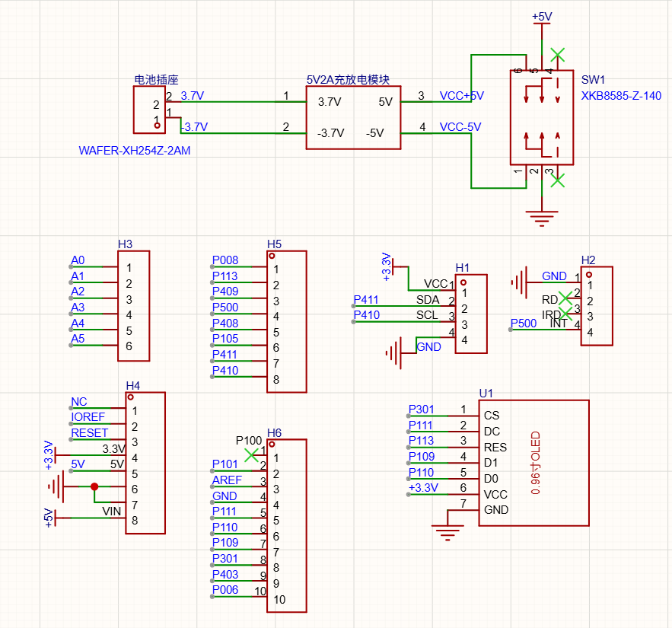The image size is (672, 628).
Task: Click the WAFER-XH254Z-2AM part label
Action: pyautogui.click(x=135, y=151)
